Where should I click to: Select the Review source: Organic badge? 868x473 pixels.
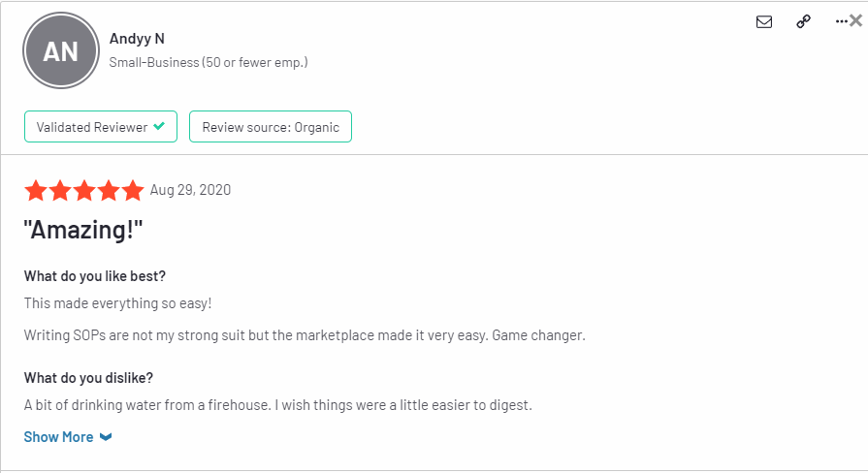click(x=271, y=127)
